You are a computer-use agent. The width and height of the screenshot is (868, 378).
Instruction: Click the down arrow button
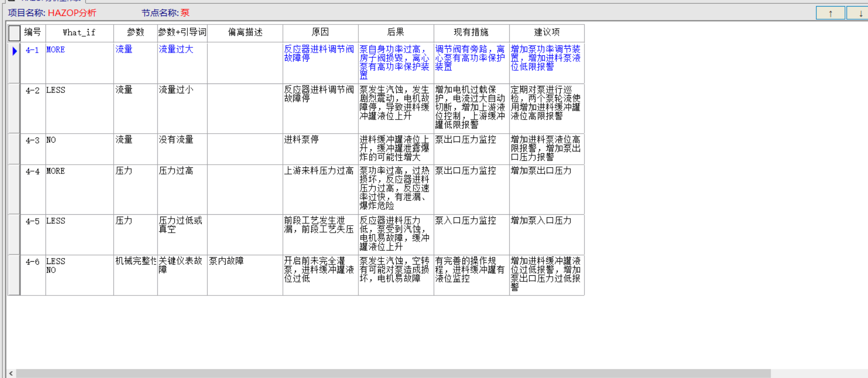pos(858,13)
